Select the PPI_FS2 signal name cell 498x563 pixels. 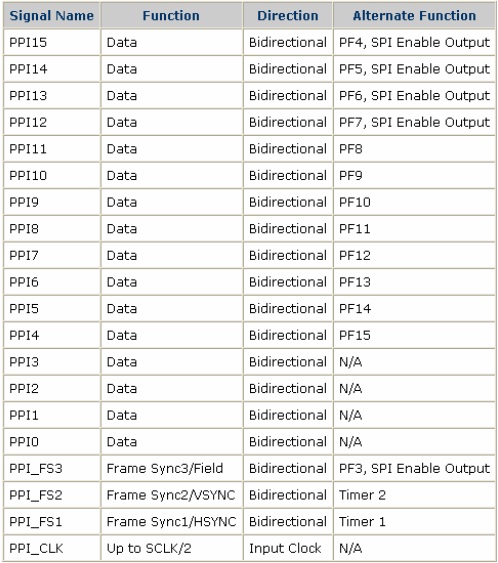coord(52,495)
